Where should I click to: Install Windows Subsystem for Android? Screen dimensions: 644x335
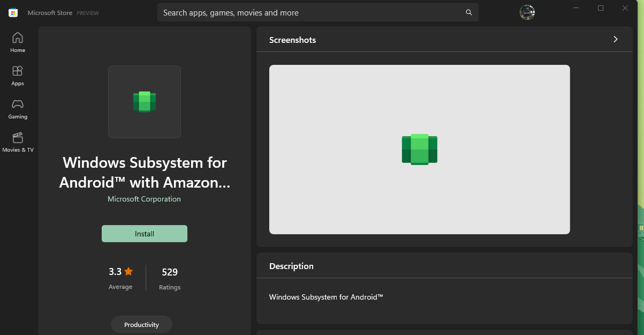pos(144,233)
